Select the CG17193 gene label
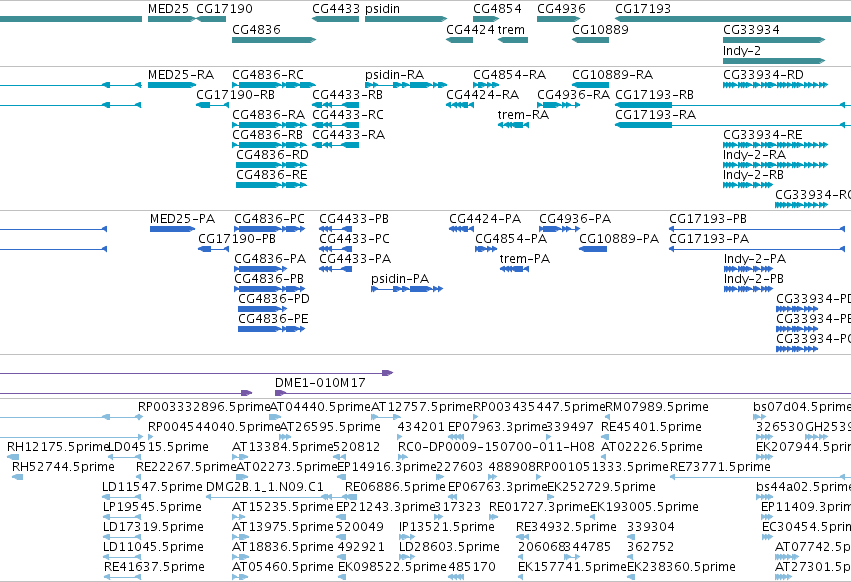The width and height of the screenshot is (851, 582). pos(643,9)
